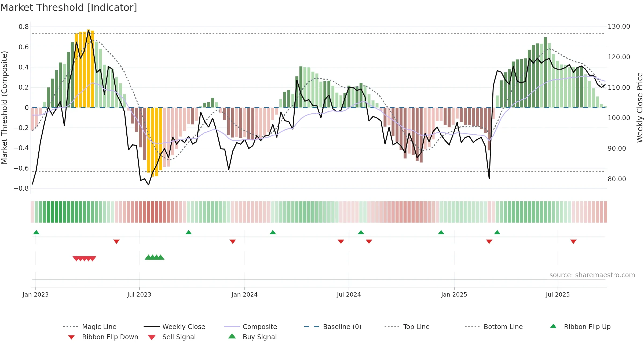The image size is (644, 362).
Task: Click the Ribbon Flip Up marker in December 2024
Action: [441, 232]
